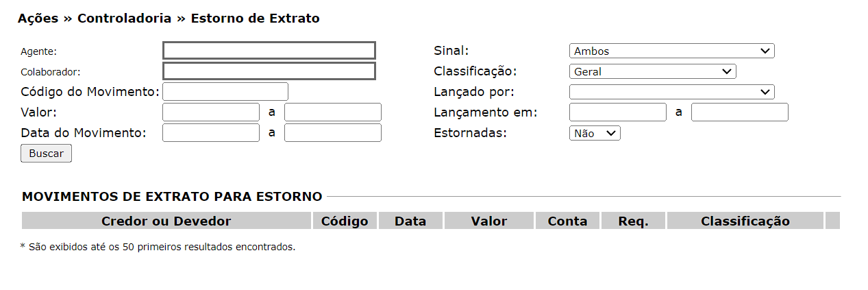
Task: Click the Agente input field
Action: tap(269, 51)
